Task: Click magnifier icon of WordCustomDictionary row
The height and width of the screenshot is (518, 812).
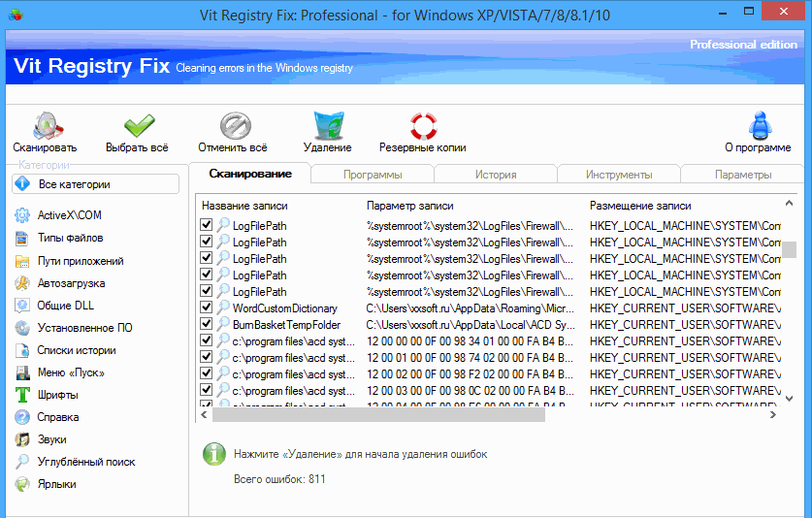Action: coord(223,308)
